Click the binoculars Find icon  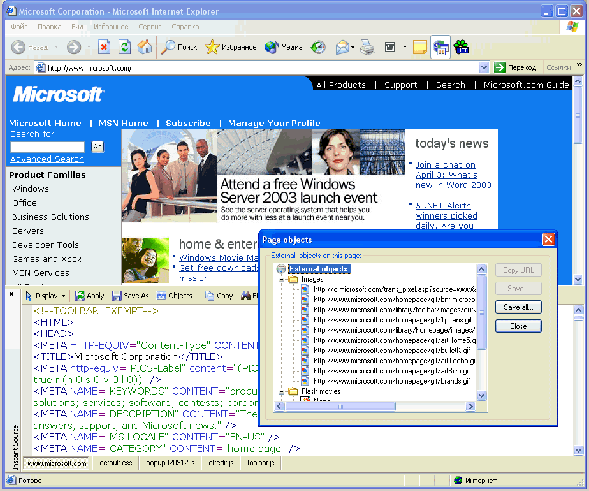click(246, 296)
